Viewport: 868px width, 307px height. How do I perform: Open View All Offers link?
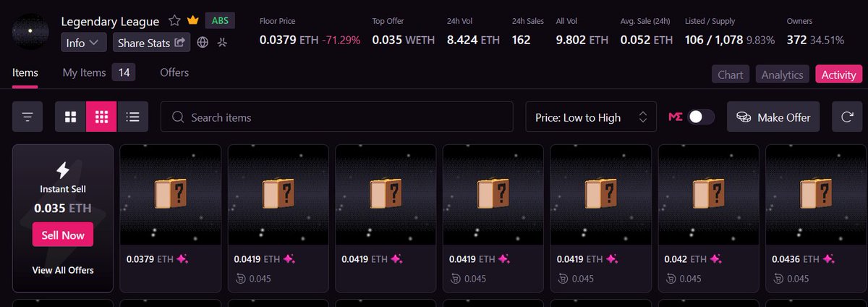tap(63, 270)
